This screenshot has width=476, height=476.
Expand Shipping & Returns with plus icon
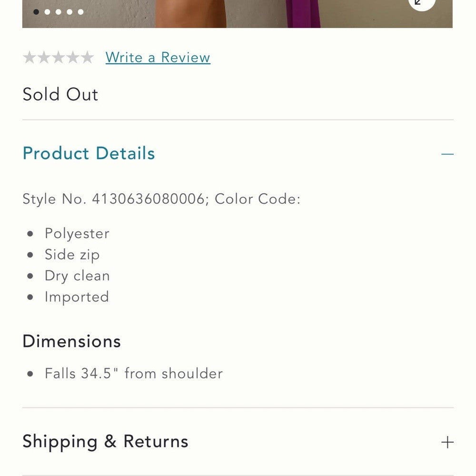[x=447, y=442]
